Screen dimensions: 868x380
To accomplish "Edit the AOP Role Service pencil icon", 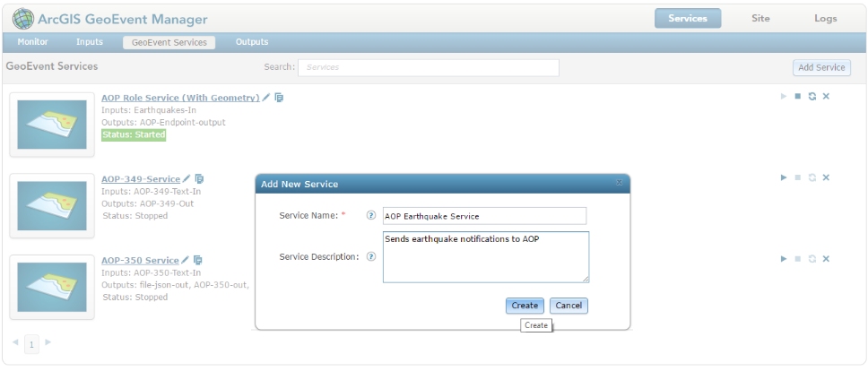I will [266, 98].
